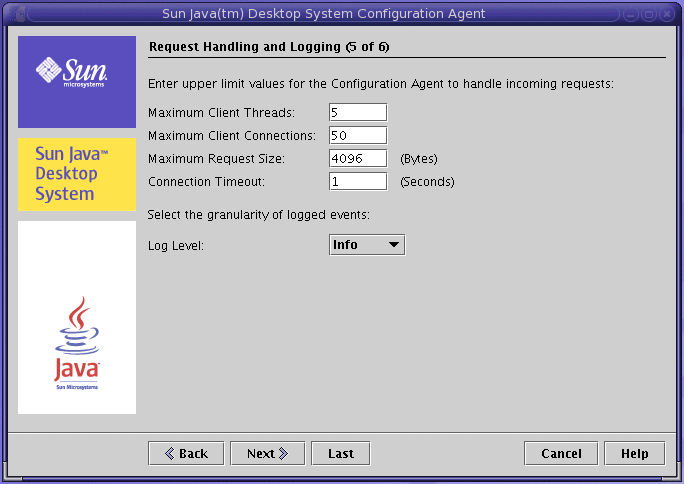Image resolution: width=684 pixels, height=484 pixels.
Task: Click "Select the granularity of logged events" text
Action: click(x=258, y=215)
